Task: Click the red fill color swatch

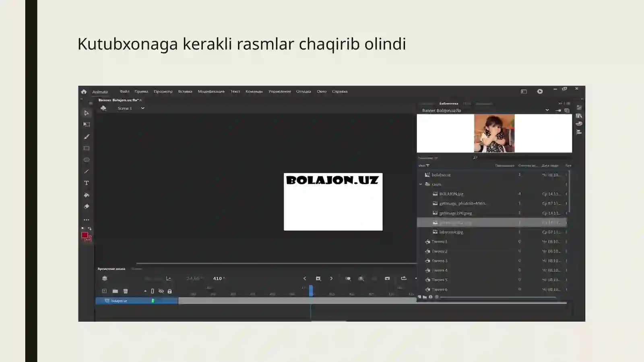Action: [x=85, y=235]
